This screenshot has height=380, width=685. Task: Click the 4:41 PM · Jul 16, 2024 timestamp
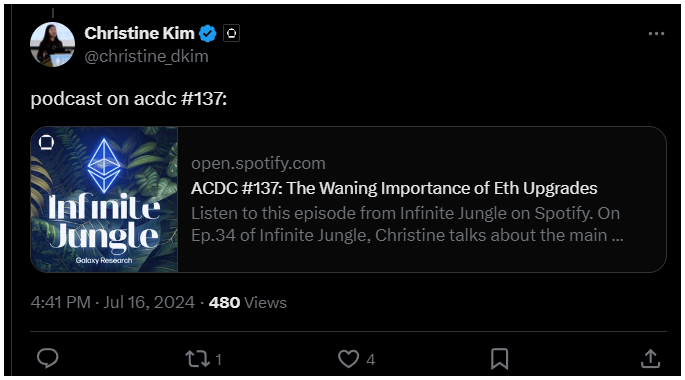113,302
